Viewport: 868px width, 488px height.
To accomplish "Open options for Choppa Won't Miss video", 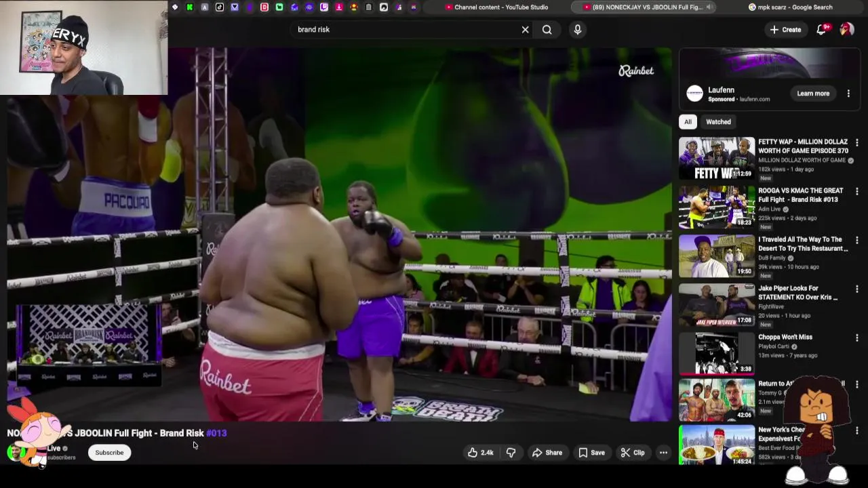I will point(857,338).
